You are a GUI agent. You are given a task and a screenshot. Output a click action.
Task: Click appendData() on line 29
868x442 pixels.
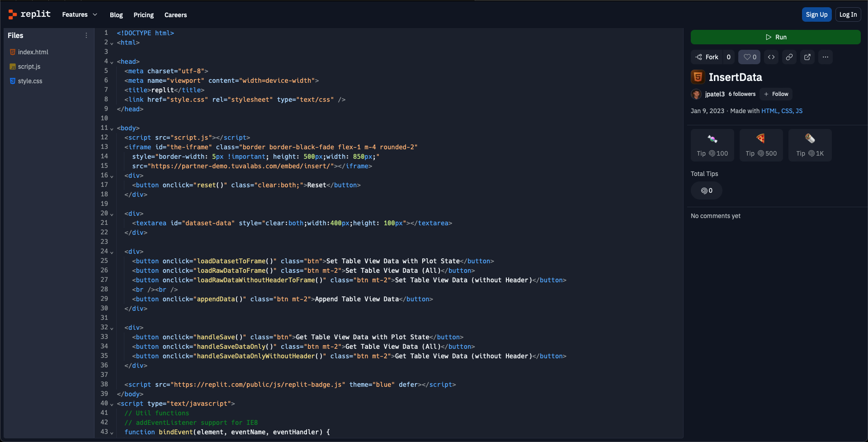pyautogui.click(x=220, y=299)
